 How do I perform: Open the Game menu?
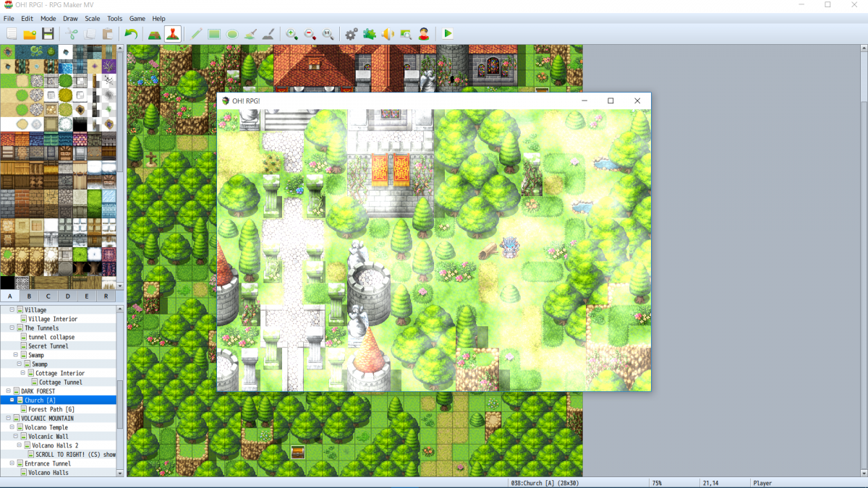137,18
